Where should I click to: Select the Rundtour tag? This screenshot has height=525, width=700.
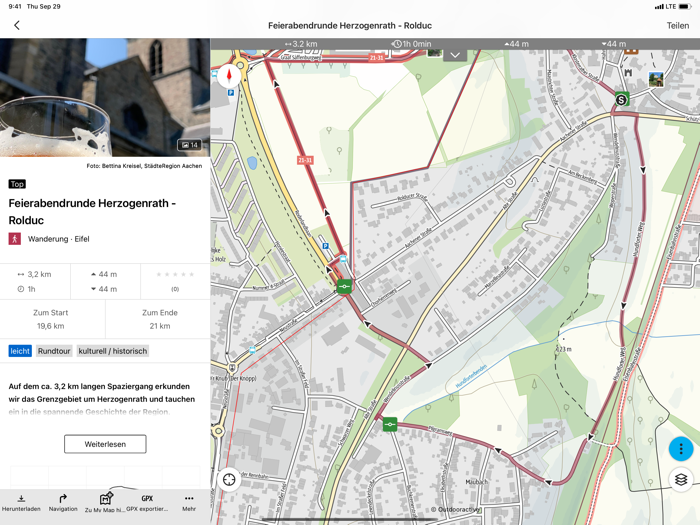pyautogui.click(x=54, y=351)
